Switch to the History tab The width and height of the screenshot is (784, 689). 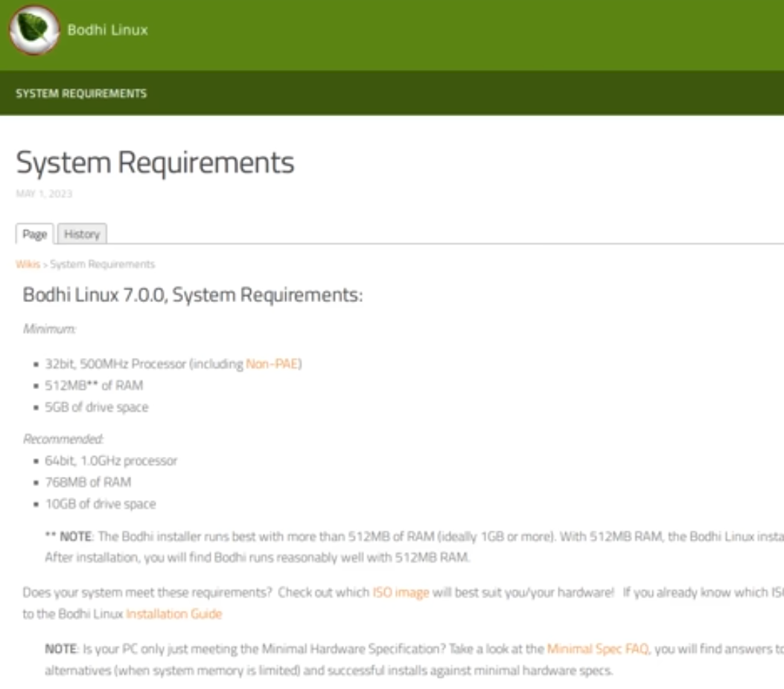(x=82, y=234)
